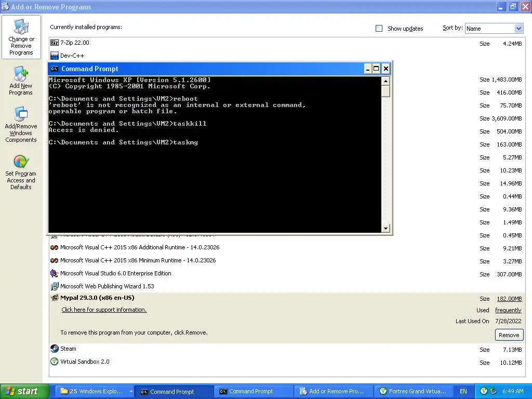Select Visual C++ 2015 Minimum Runtime icon
Screen dimensions: 532x399
[54, 261]
